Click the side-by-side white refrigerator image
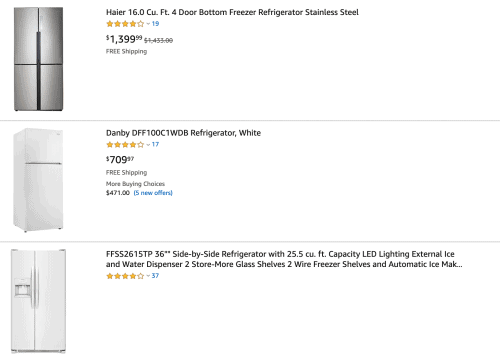The image size is (500, 360). coord(38,301)
